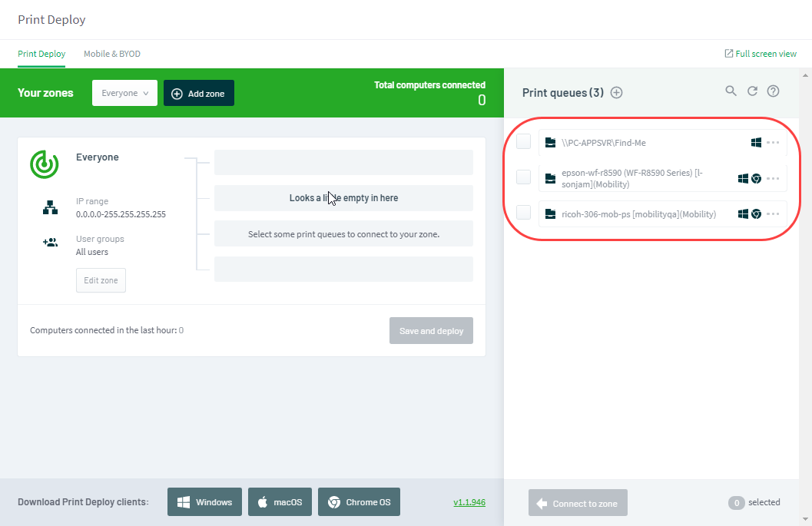Select the Chrome icon on epson-wf-r8590 queue
Image resolution: width=812 pixels, height=526 pixels.
757,177
